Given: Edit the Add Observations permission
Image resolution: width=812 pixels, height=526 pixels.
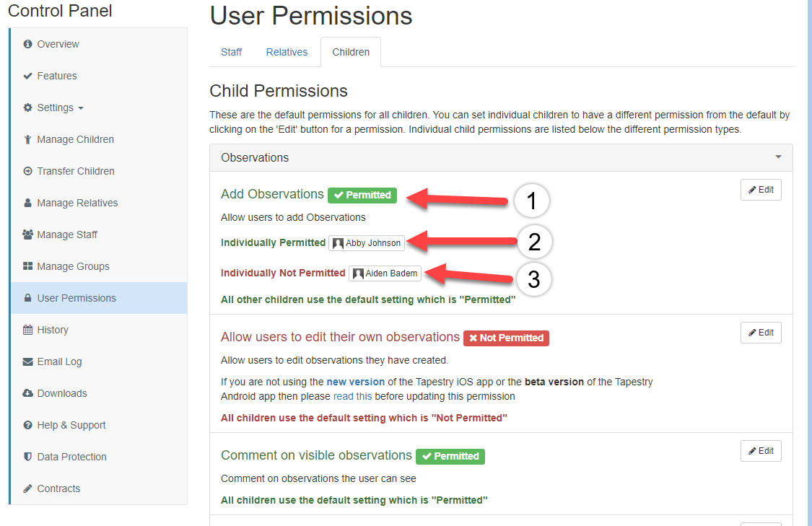Looking at the screenshot, I should point(761,190).
